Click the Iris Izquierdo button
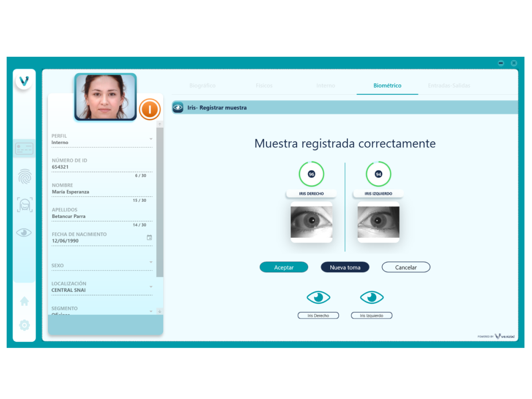Screen dimensions: 532x399 (x=372, y=316)
